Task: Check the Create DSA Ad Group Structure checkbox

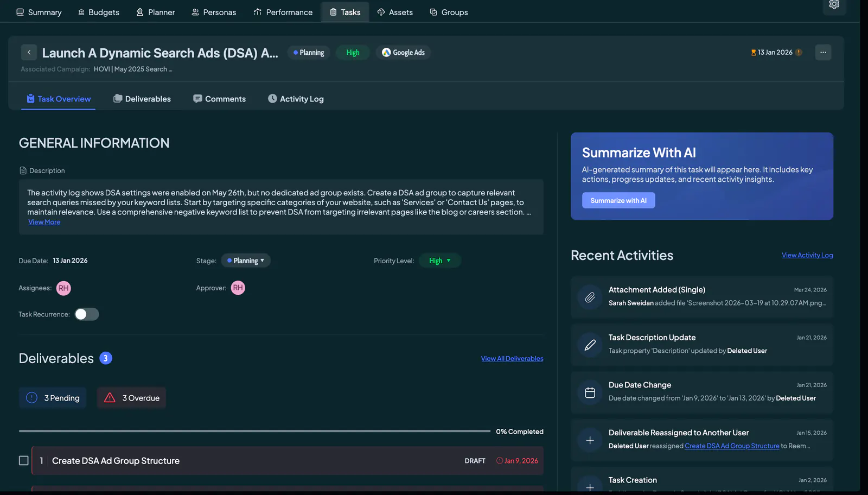Action: [x=24, y=461]
